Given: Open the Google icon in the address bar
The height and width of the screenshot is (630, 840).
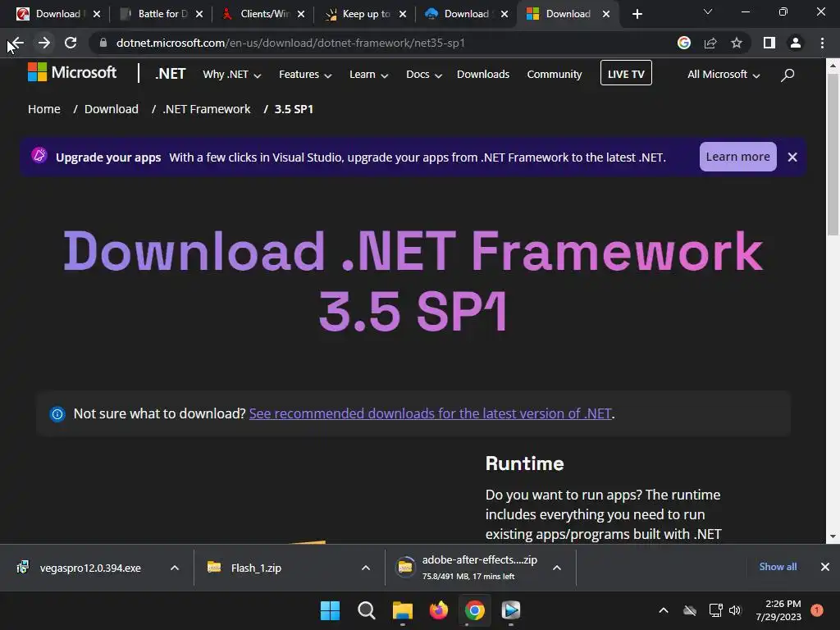Looking at the screenshot, I should point(684,43).
